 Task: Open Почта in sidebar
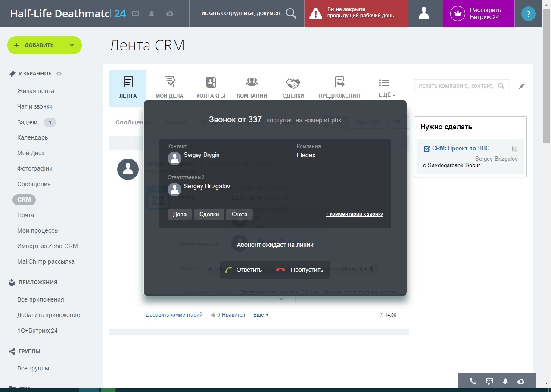[25, 215]
